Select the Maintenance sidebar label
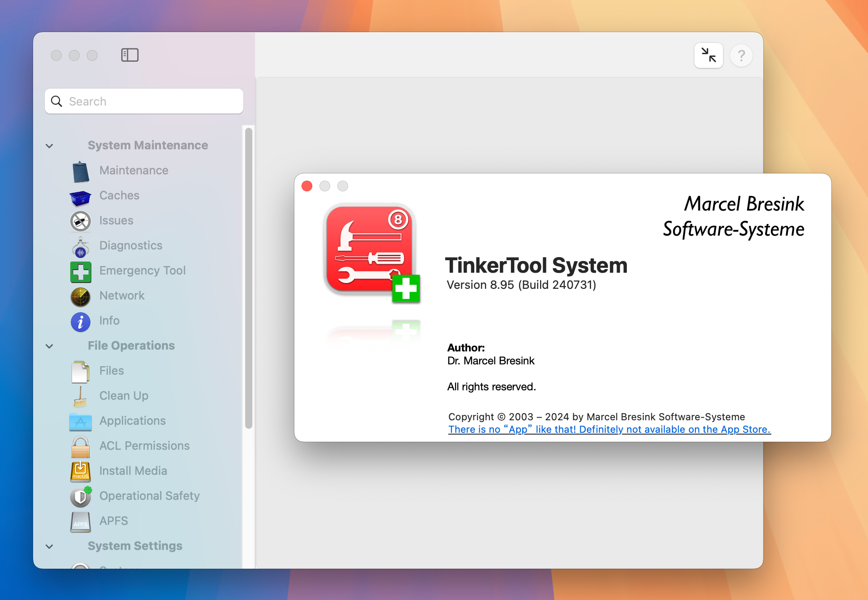This screenshot has height=600, width=868. [x=134, y=170]
